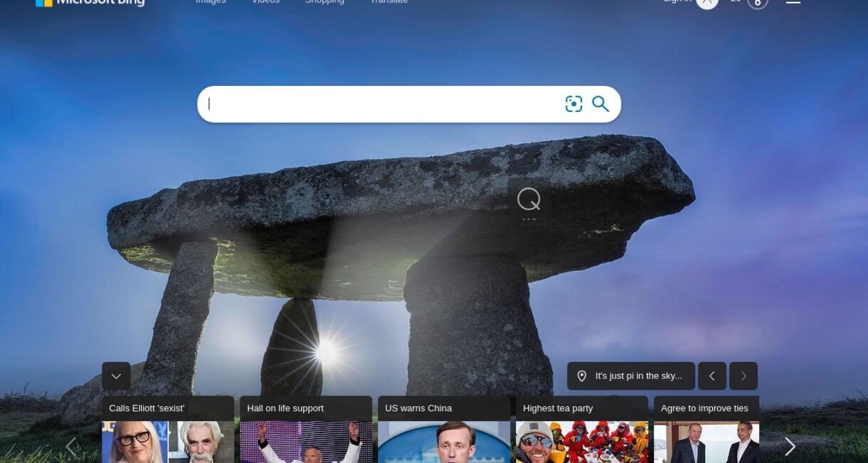868x463 pixels.
Task: Open "Agree to improve ties" story headline
Action: [x=705, y=408]
